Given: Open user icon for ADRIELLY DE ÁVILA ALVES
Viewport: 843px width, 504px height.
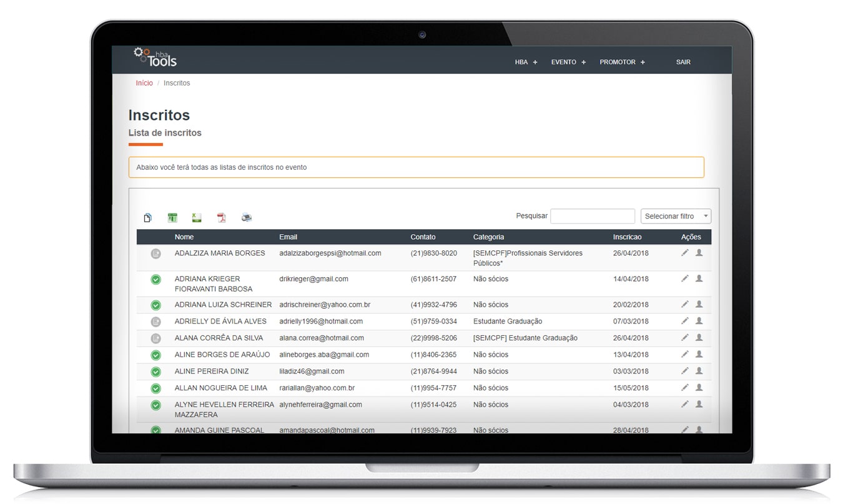Looking at the screenshot, I should point(699,320).
